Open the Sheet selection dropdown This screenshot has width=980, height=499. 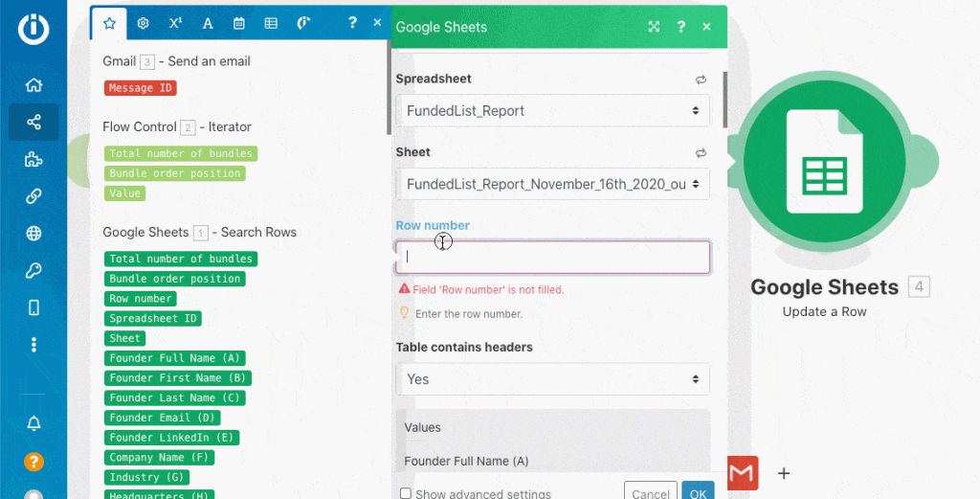[x=552, y=184]
